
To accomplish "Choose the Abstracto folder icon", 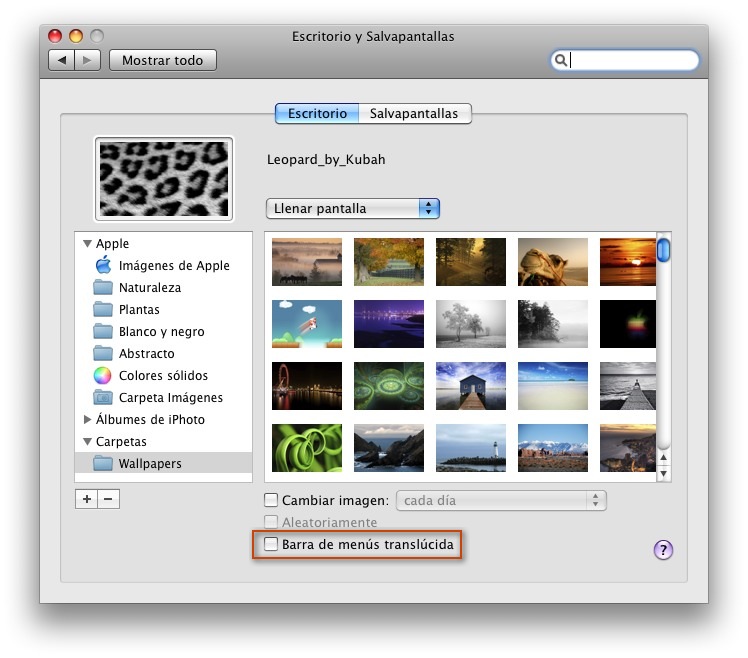I will coord(103,353).
